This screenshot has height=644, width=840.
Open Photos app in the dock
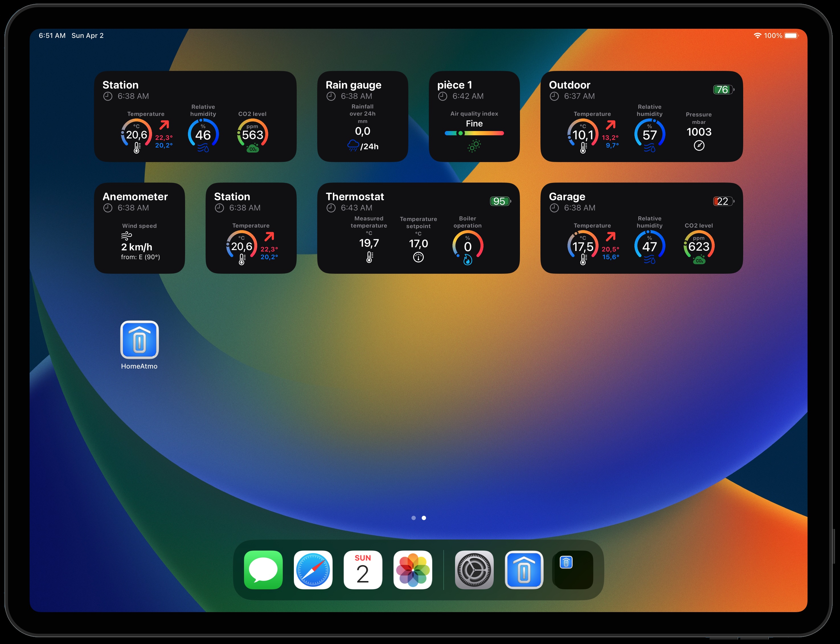point(412,570)
